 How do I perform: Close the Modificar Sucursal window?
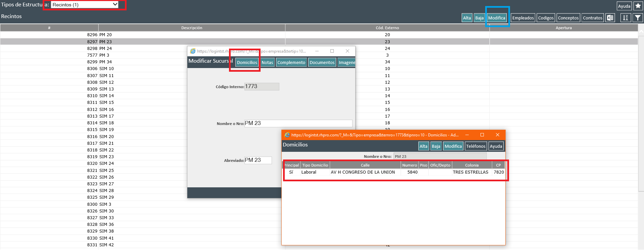pyautogui.click(x=347, y=51)
